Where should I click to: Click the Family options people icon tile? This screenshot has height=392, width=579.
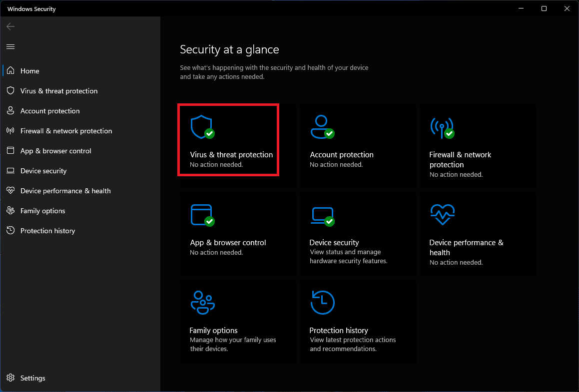[202, 303]
